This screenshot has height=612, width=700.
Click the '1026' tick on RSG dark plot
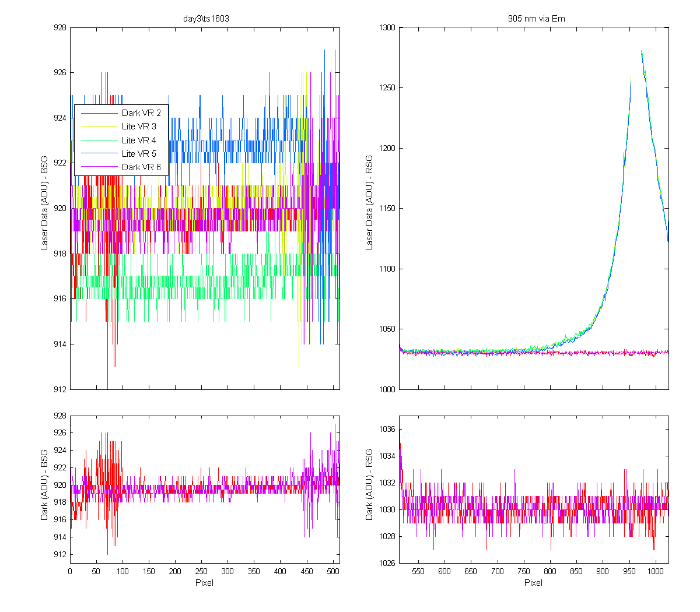(387, 564)
